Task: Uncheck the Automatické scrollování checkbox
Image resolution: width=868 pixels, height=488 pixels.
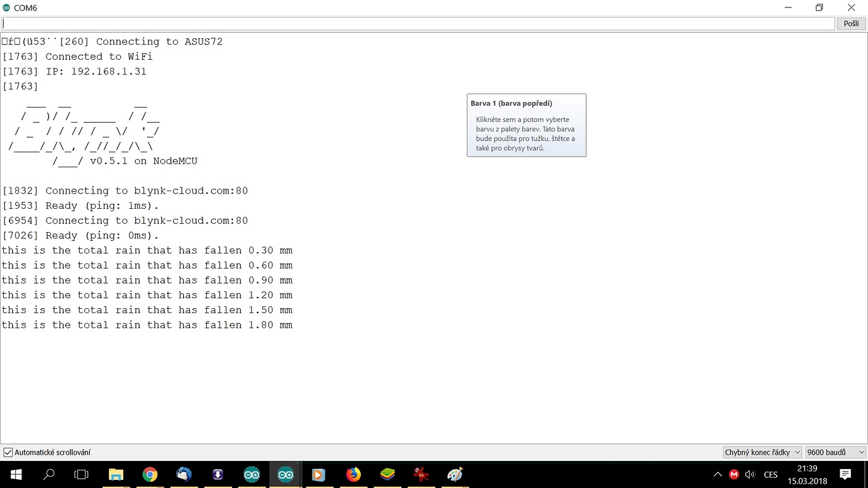Action: pyautogui.click(x=8, y=452)
